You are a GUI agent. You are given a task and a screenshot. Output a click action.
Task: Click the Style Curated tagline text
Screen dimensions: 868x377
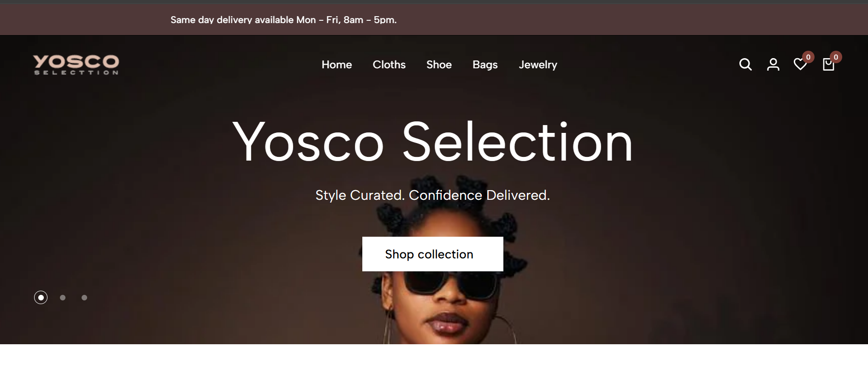(432, 195)
